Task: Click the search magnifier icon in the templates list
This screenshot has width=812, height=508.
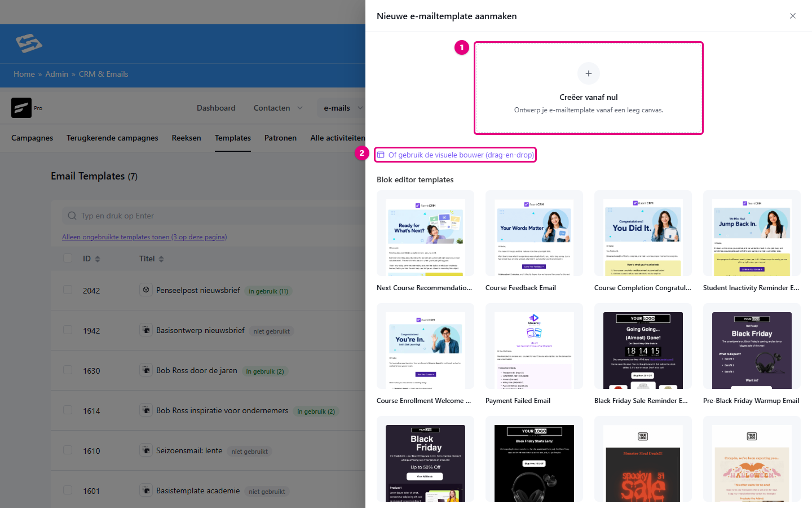Action: (72, 216)
